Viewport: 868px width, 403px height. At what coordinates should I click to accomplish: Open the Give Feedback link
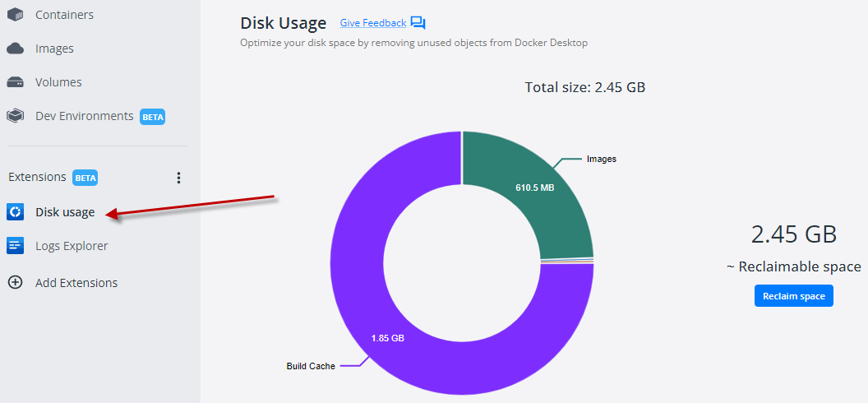click(x=373, y=23)
